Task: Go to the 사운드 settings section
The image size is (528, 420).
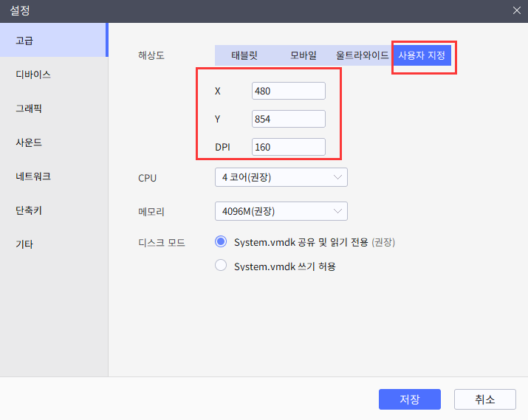Action: click(x=54, y=142)
